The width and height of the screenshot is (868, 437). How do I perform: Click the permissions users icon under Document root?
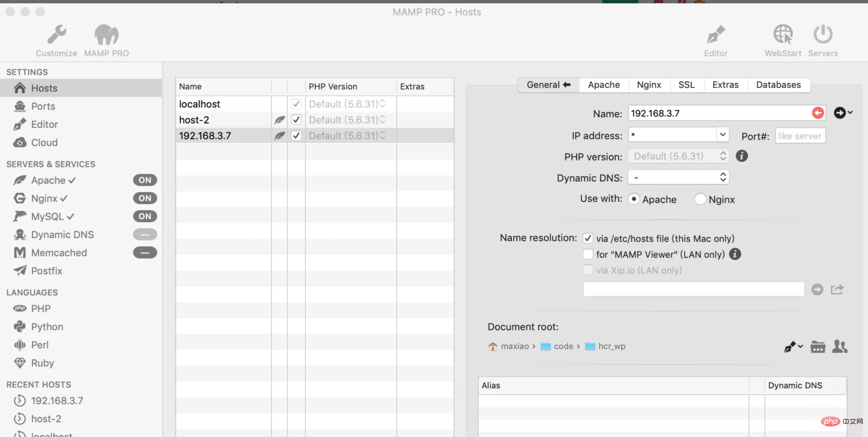[x=839, y=347]
